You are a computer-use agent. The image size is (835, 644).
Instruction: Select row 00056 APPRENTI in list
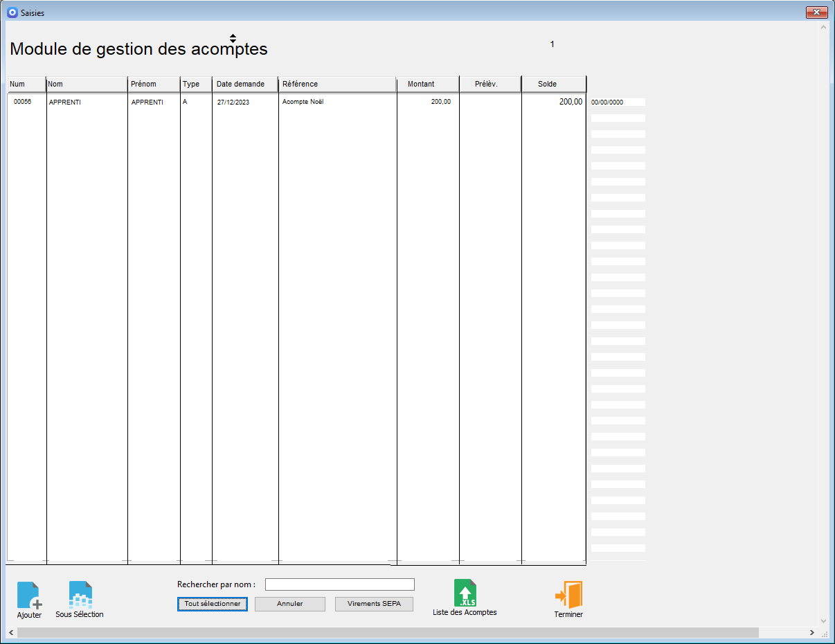point(208,102)
